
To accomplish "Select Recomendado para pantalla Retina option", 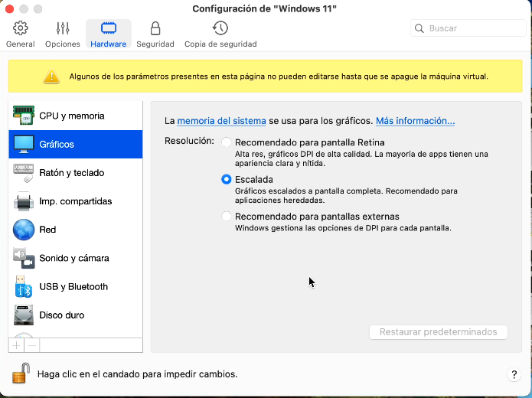I will [227, 142].
